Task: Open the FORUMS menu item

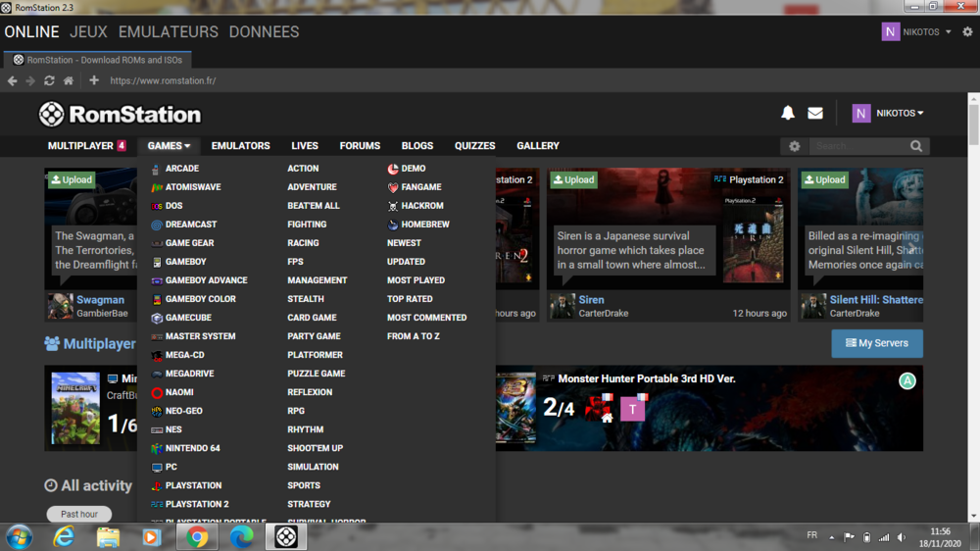Action: (x=360, y=146)
